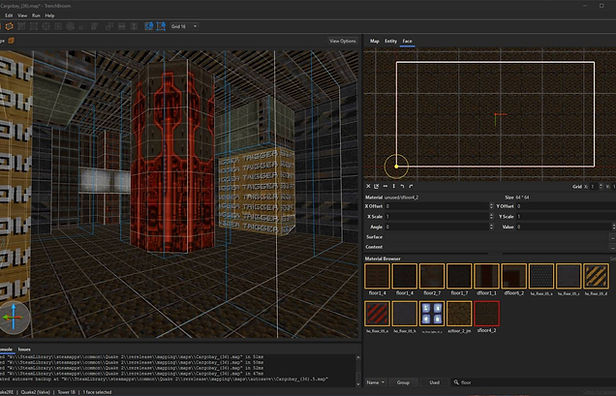Click the X Offset input field
This screenshot has height=396, width=616.
[436, 206]
